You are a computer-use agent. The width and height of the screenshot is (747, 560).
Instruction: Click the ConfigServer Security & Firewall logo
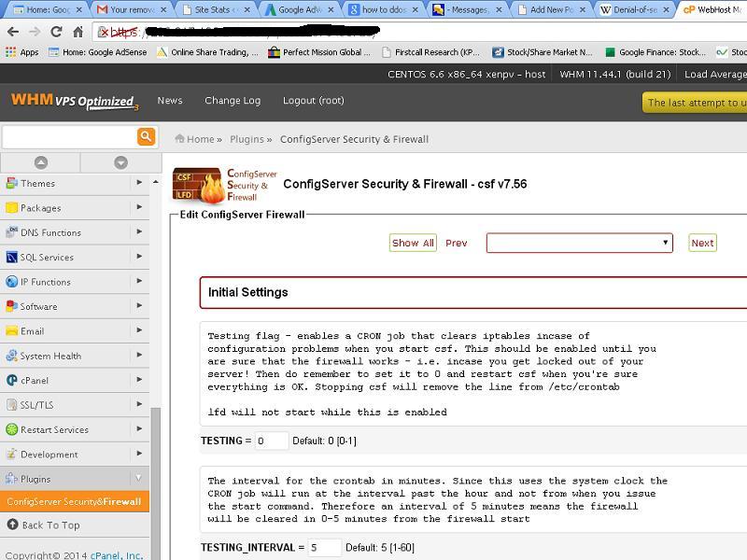224,185
